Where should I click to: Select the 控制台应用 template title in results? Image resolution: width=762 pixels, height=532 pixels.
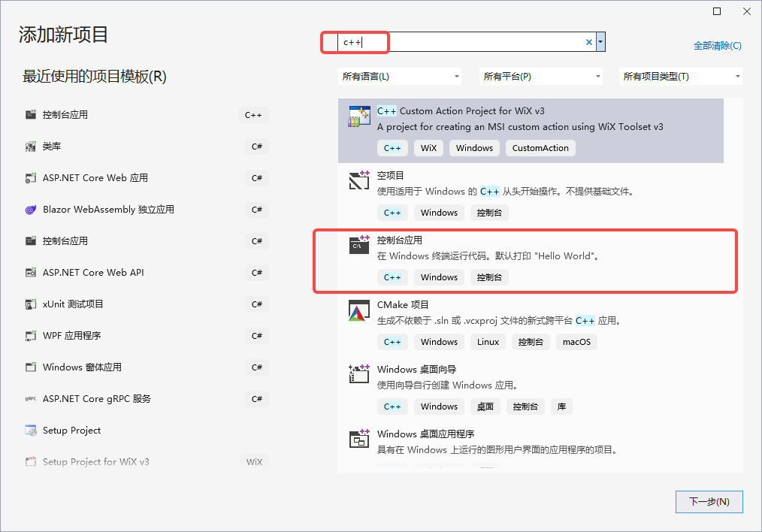400,240
